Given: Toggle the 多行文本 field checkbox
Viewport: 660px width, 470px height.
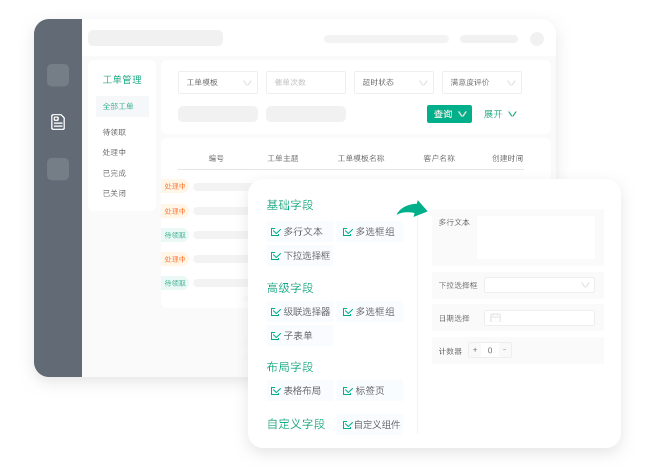Looking at the screenshot, I should click(x=275, y=232).
